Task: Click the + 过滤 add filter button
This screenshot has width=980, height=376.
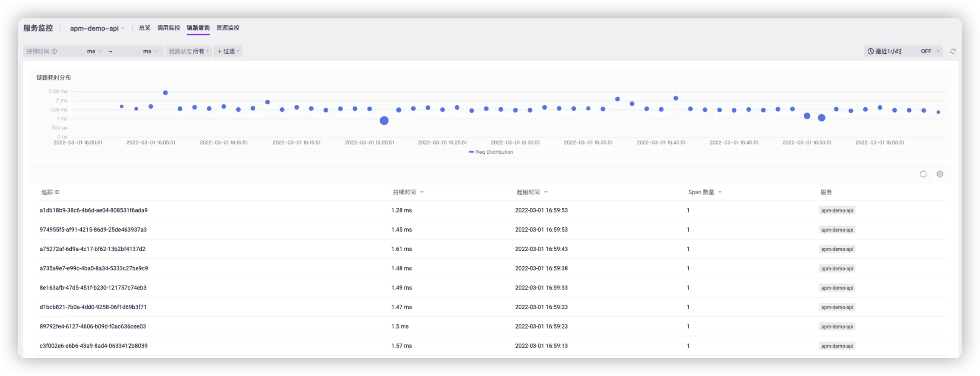Action: [x=228, y=51]
